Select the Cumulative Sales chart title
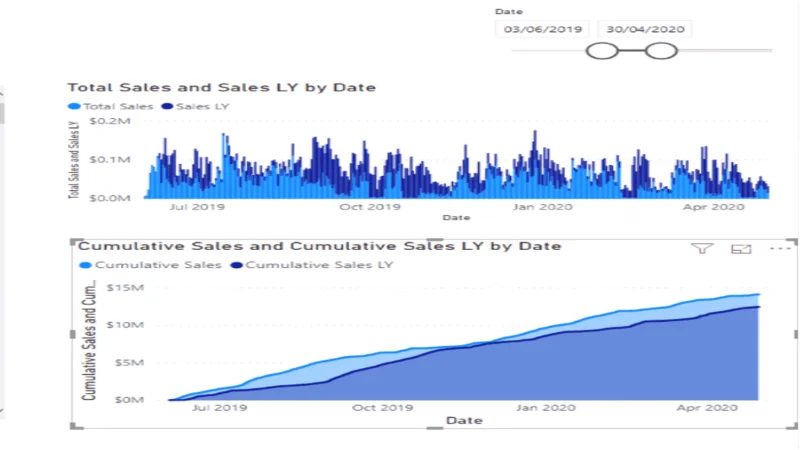The width and height of the screenshot is (800, 450). click(x=319, y=246)
